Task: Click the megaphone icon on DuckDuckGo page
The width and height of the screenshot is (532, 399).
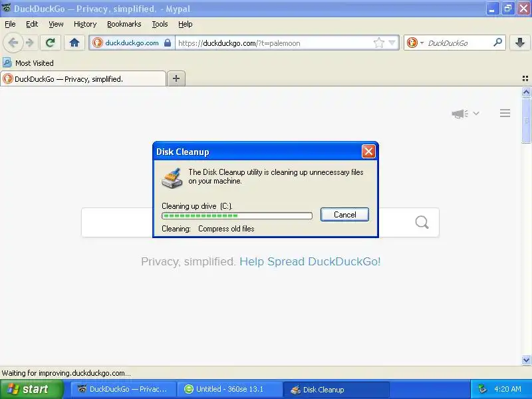Action: (460, 114)
